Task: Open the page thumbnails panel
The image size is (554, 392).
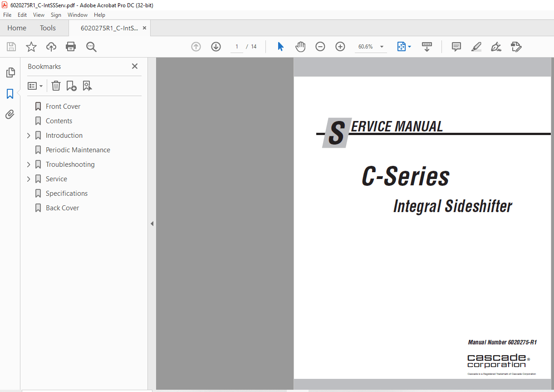Action: click(x=10, y=73)
